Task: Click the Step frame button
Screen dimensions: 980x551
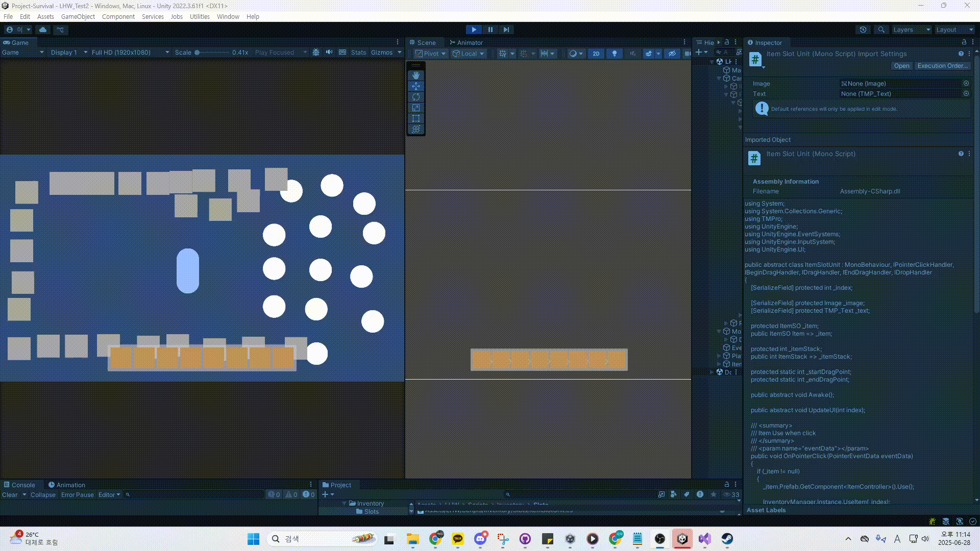Action: (506, 30)
